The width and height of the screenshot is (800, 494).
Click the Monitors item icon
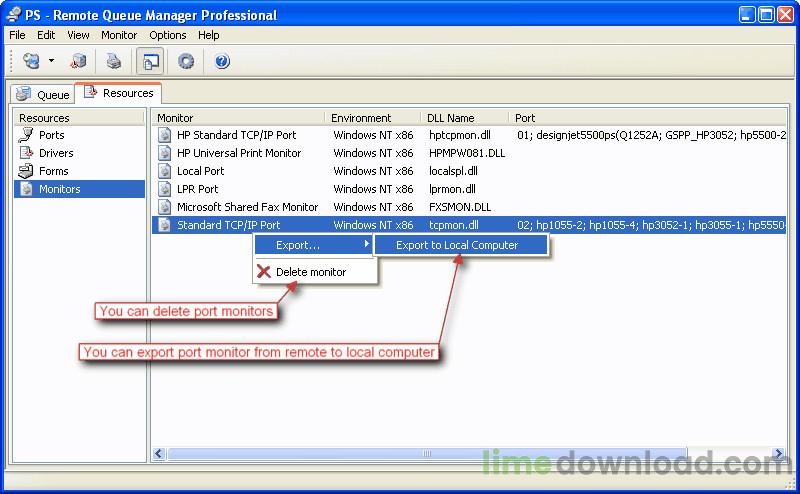click(27, 189)
